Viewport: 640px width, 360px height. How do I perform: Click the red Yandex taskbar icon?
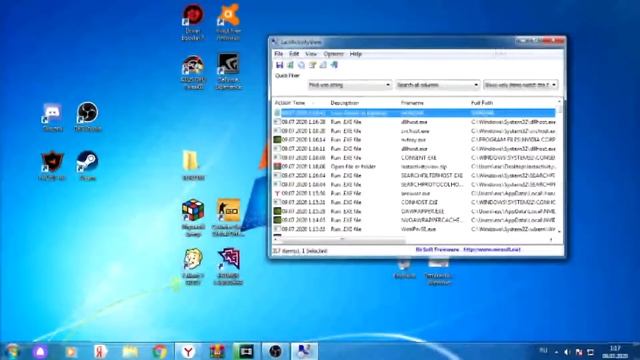[x=100, y=351]
